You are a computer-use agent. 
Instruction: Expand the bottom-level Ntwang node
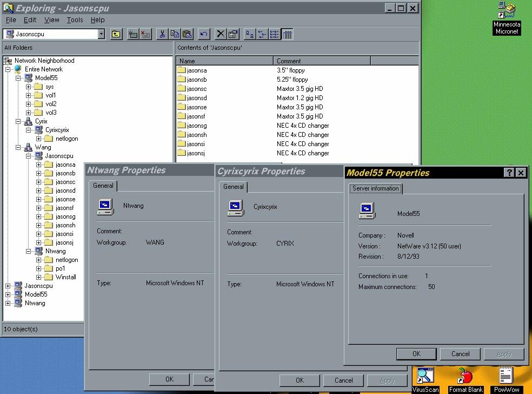tap(8, 303)
